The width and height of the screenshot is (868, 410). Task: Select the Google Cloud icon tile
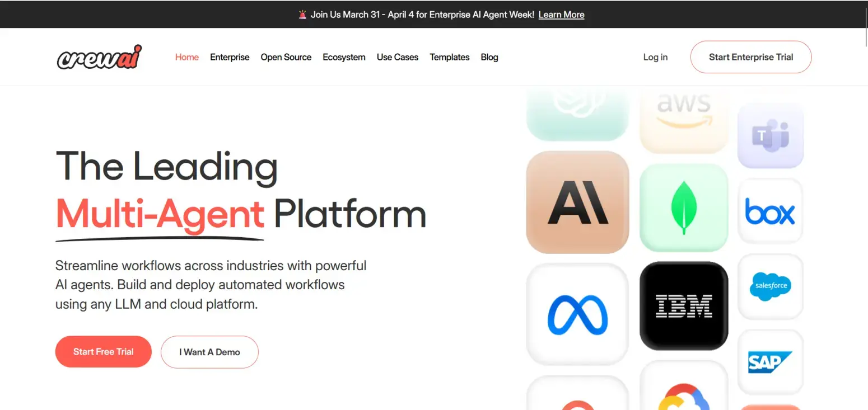684,385
